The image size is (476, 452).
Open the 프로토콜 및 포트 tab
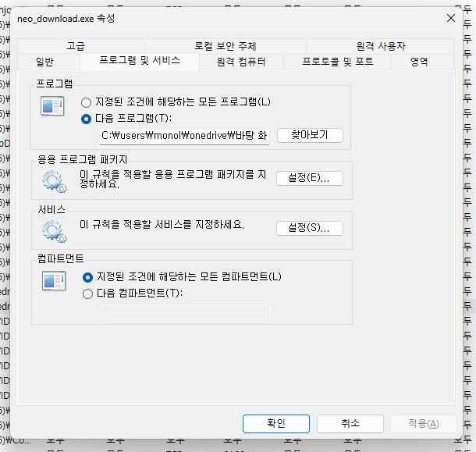pos(338,62)
